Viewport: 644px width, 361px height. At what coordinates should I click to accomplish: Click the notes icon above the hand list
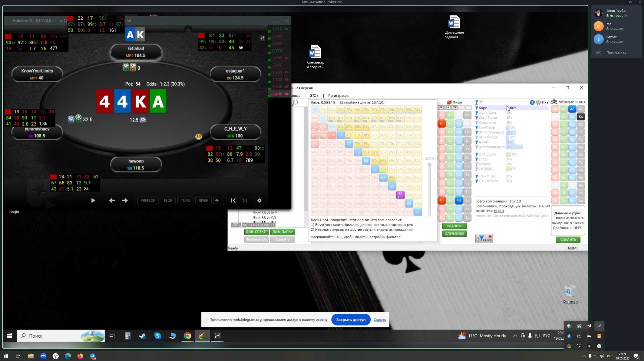pos(262,38)
